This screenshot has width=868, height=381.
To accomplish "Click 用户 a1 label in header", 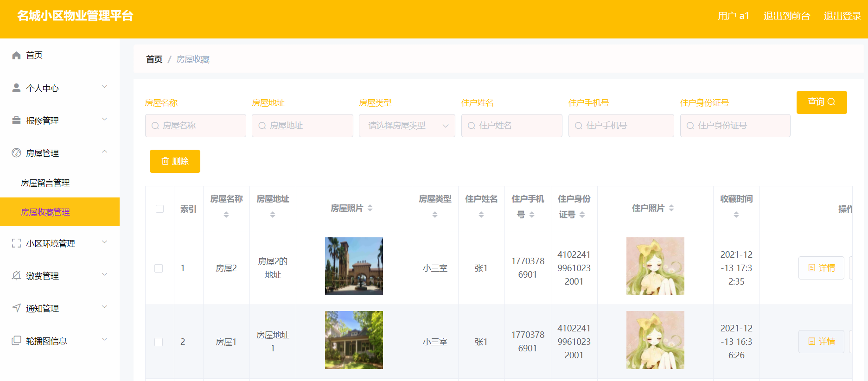I will point(734,16).
